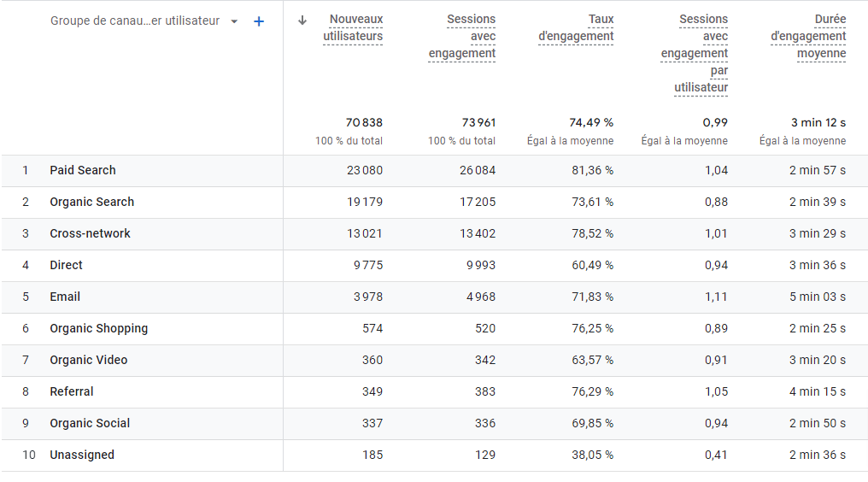Click total value 0,99

(x=715, y=122)
